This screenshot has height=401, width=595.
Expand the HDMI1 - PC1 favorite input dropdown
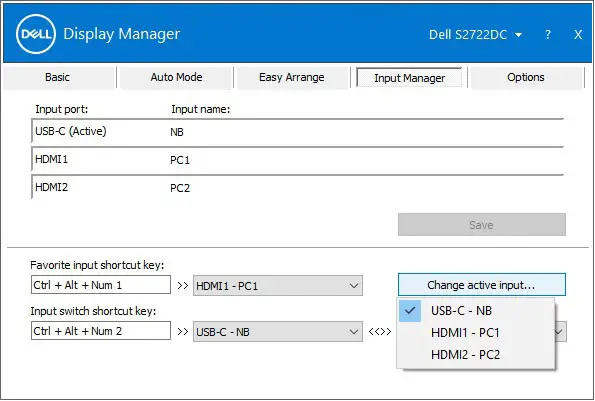click(278, 286)
